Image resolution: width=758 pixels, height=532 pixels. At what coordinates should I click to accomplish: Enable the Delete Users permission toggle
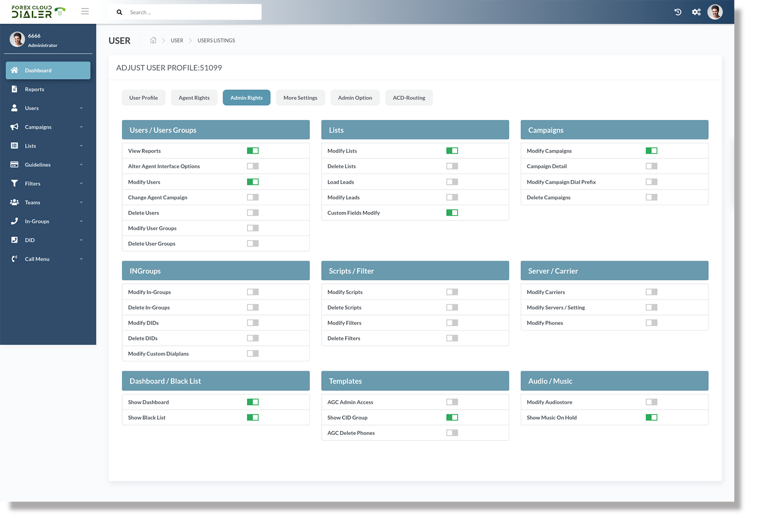point(253,212)
